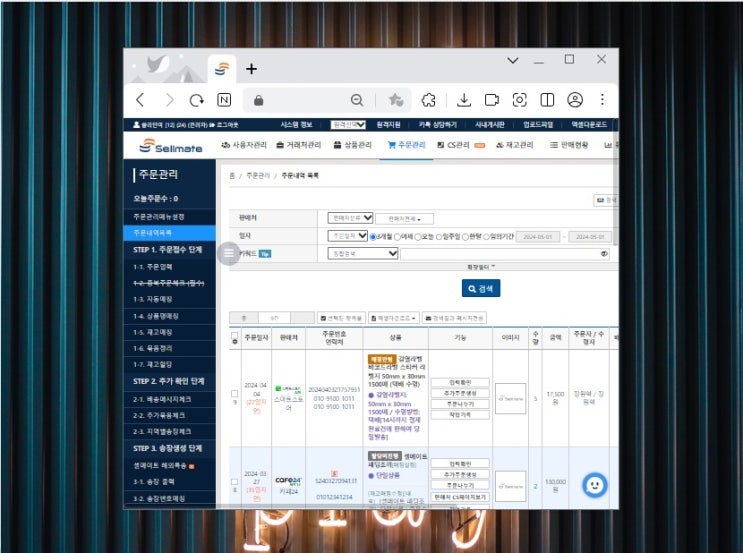Click the Sellmate product thumbnail in first order row
The width and height of the screenshot is (743, 553).
[x=510, y=399]
